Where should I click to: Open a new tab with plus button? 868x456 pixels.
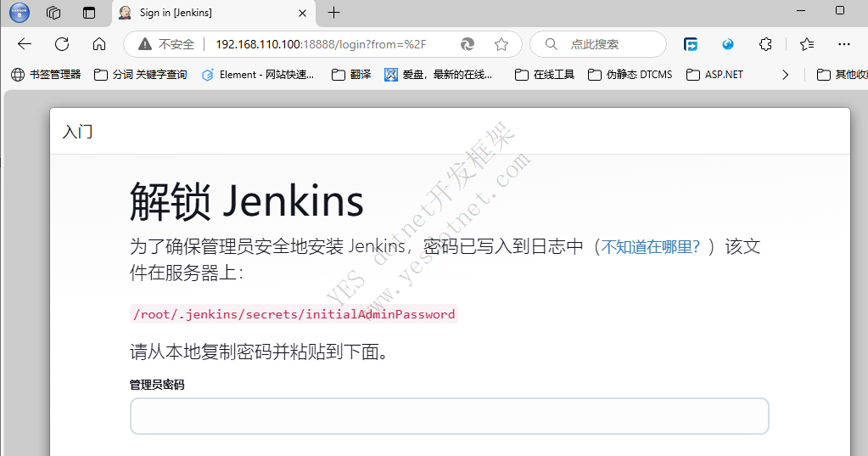[x=333, y=13]
